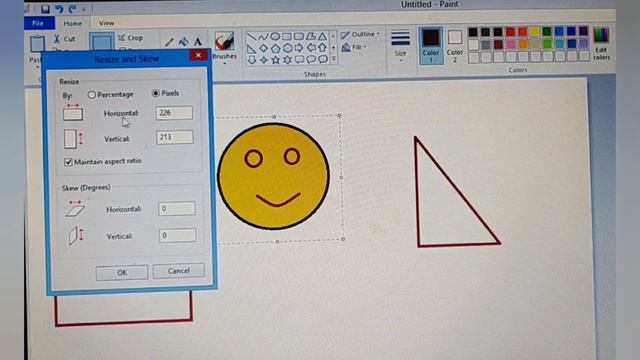Switch to the View ribbon tab
The height and width of the screenshot is (360, 640).
pyautogui.click(x=106, y=23)
